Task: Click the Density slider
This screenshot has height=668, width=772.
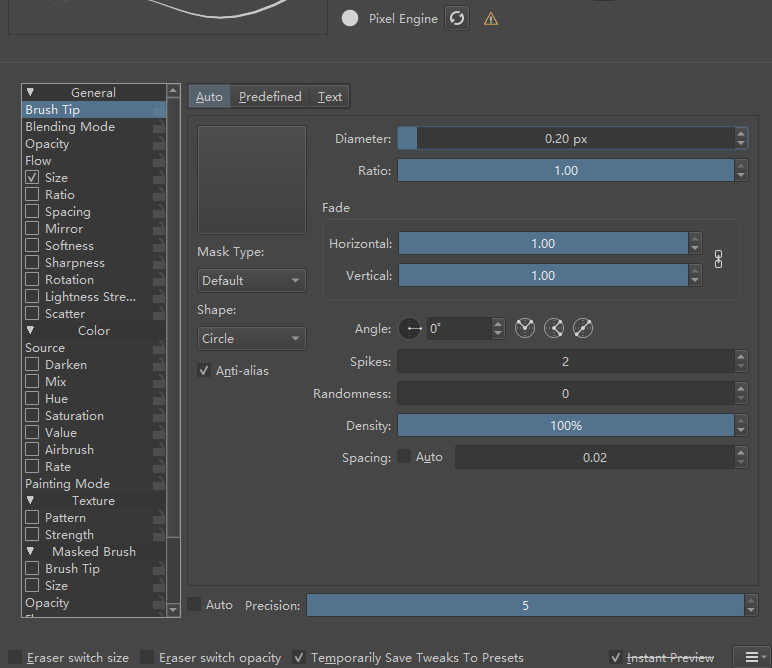Action: [566, 426]
